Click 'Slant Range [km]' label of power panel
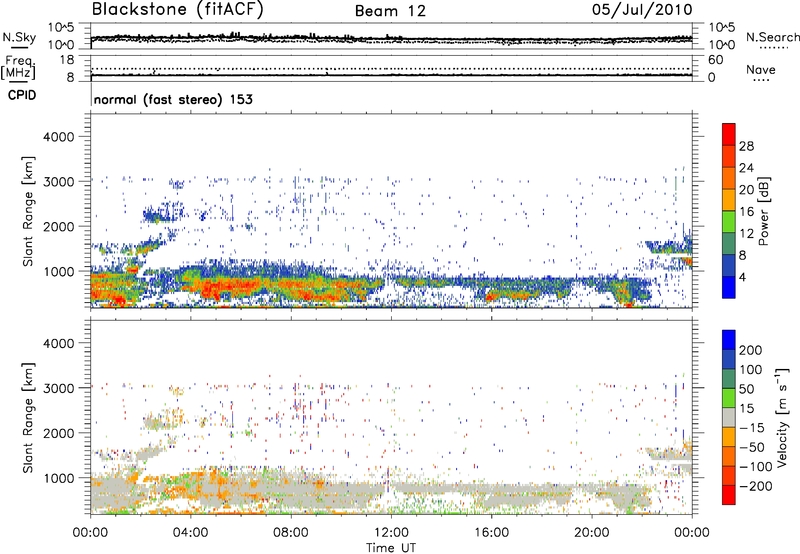The height and width of the screenshot is (554, 800). tap(28, 211)
